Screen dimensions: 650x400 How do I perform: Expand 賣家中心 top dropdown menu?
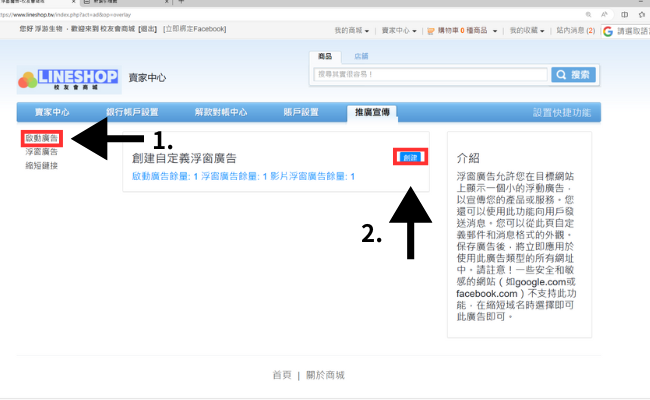point(399,31)
